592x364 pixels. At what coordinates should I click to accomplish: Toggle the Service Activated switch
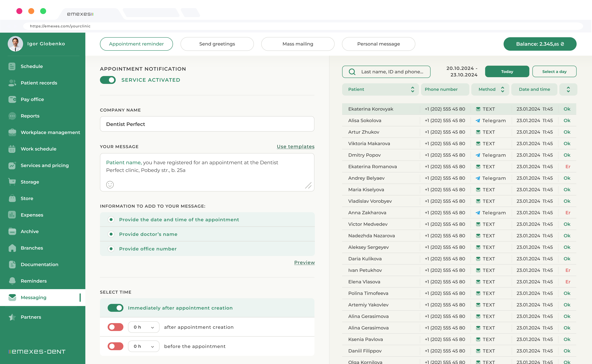[x=108, y=80]
